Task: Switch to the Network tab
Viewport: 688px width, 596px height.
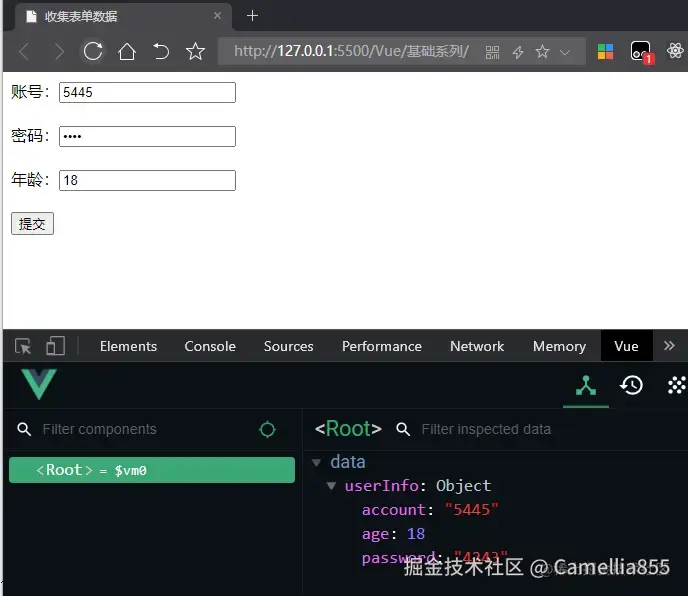Action: coord(477,346)
